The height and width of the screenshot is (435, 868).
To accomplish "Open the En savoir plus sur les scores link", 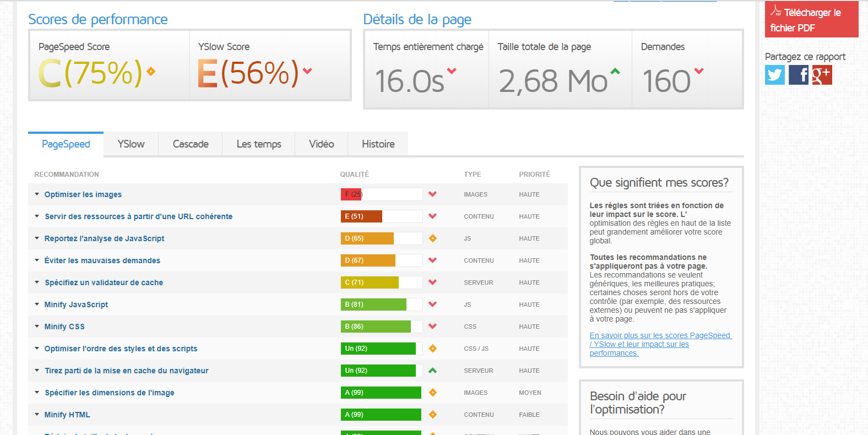I will [660, 344].
